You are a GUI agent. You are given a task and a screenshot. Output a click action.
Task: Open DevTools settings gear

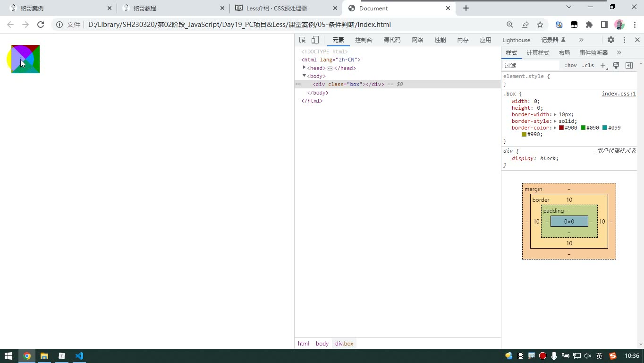[611, 40]
